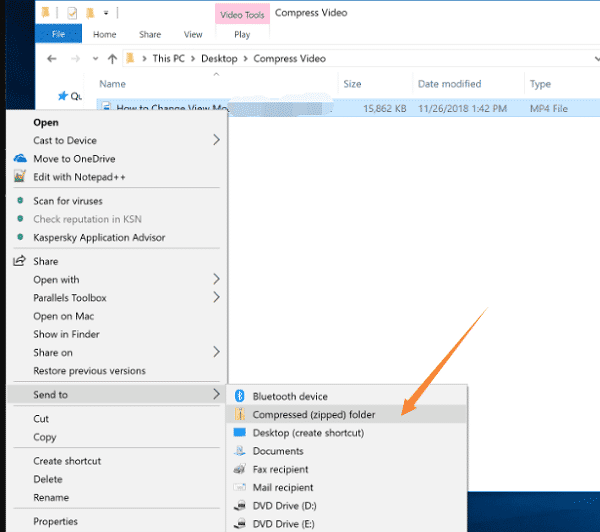Send to Bluetooth device
The width and height of the screenshot is (600, 532).
347,396
